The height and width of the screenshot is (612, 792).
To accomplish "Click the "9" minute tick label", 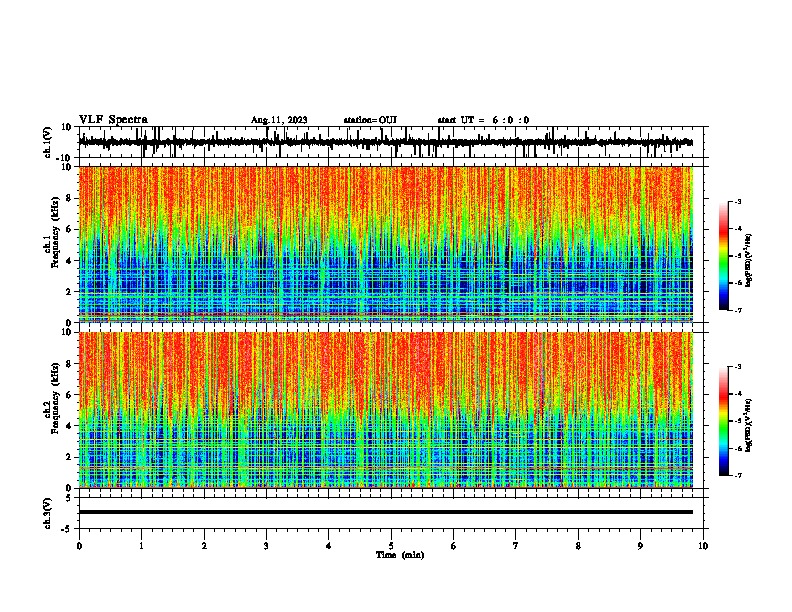I will (640, 546).
